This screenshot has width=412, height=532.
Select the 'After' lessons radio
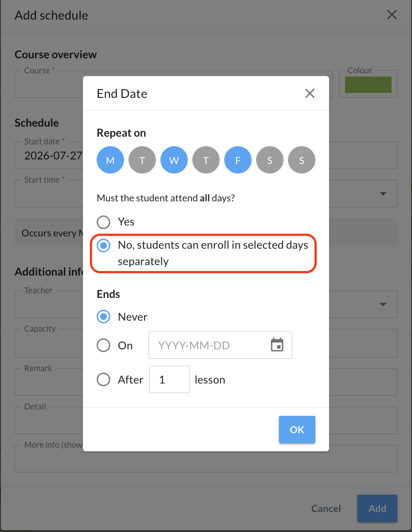click(x=103, y=379)
